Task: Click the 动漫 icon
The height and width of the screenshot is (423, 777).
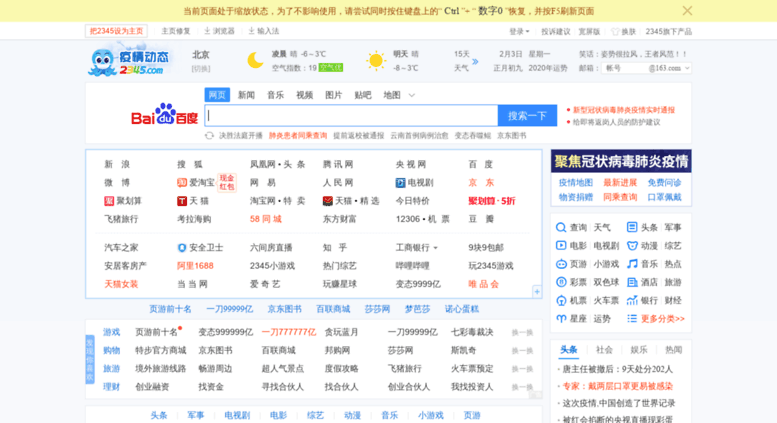Action: (x=632, y=246)
